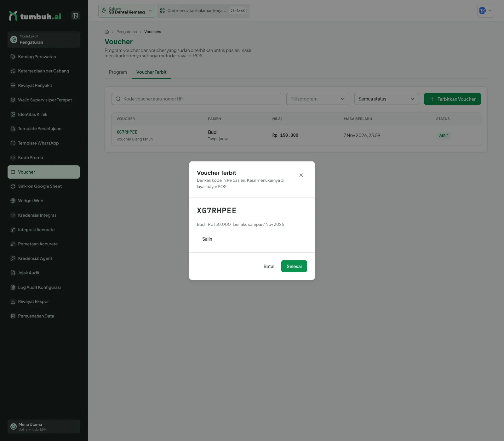This screenshot has height=441, width=504.
Task: Click the Katalog Perawatan stethoscope icon
Action: click(x=13, y=57)
